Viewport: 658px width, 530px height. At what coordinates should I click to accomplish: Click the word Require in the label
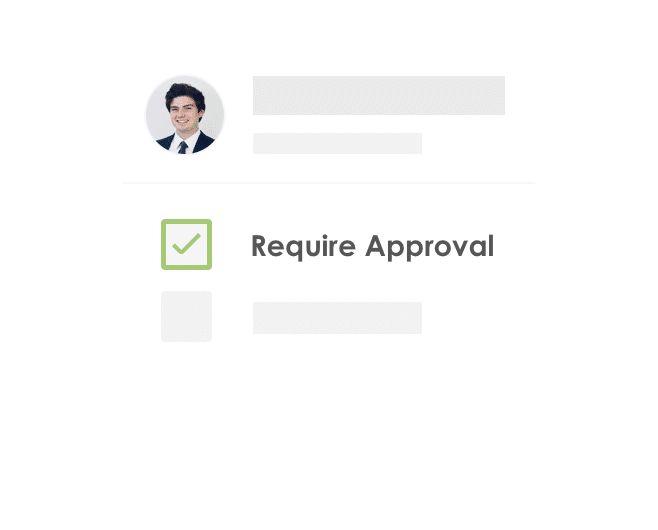[x=303, y=247]
